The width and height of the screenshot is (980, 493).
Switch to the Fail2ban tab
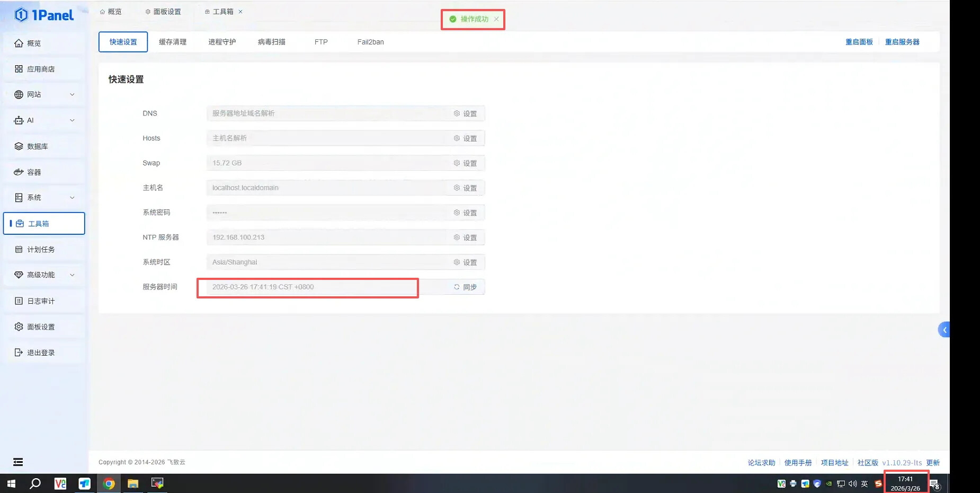click(x=370, y=42)
